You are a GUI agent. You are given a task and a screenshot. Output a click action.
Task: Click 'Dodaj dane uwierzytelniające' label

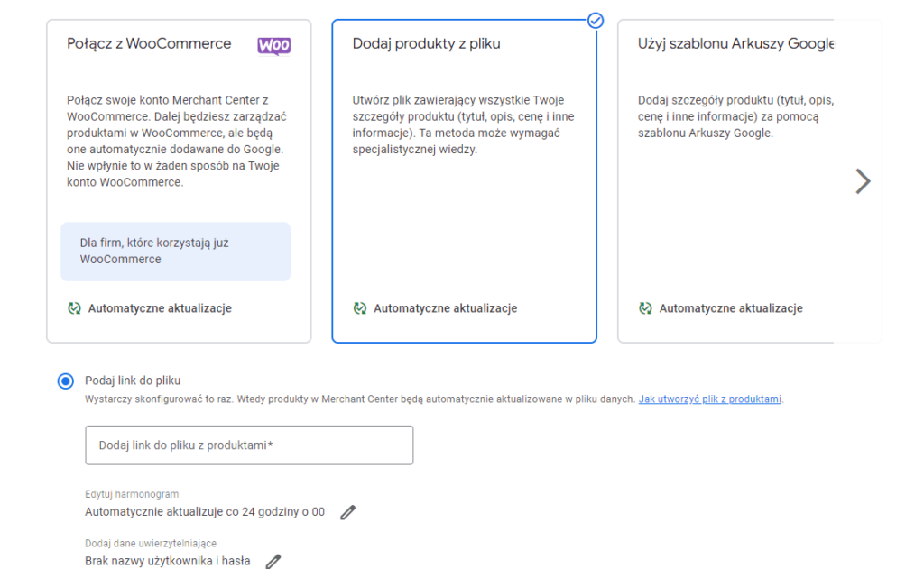[x=151, y=543]
